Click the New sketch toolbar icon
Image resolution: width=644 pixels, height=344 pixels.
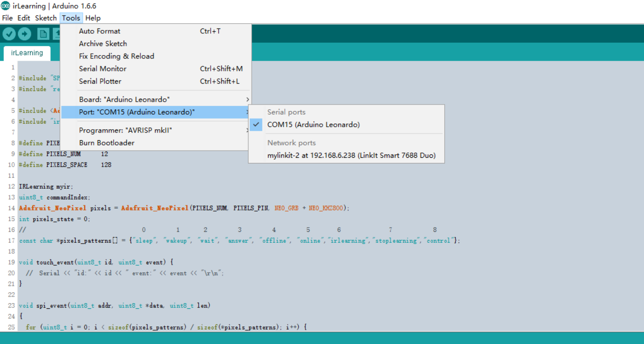pyautogui.click(x=43, y=34)
